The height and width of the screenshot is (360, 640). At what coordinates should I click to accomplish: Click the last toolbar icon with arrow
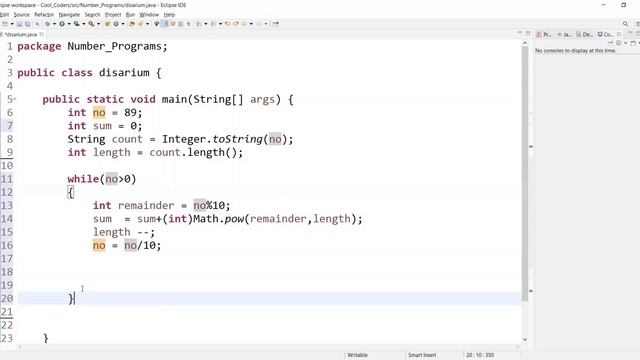[x=276, y=24]
